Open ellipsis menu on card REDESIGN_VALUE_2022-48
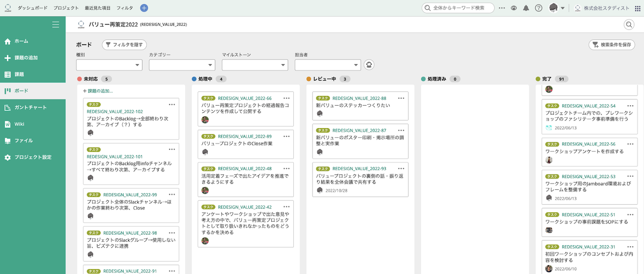 (x=287, y=168)
